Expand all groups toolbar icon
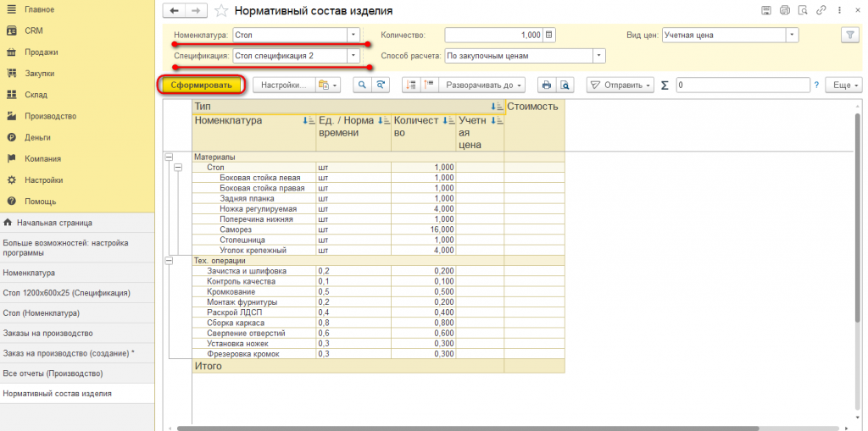Image resolution: width=868 pixels, height=431 pixels. 428,86
